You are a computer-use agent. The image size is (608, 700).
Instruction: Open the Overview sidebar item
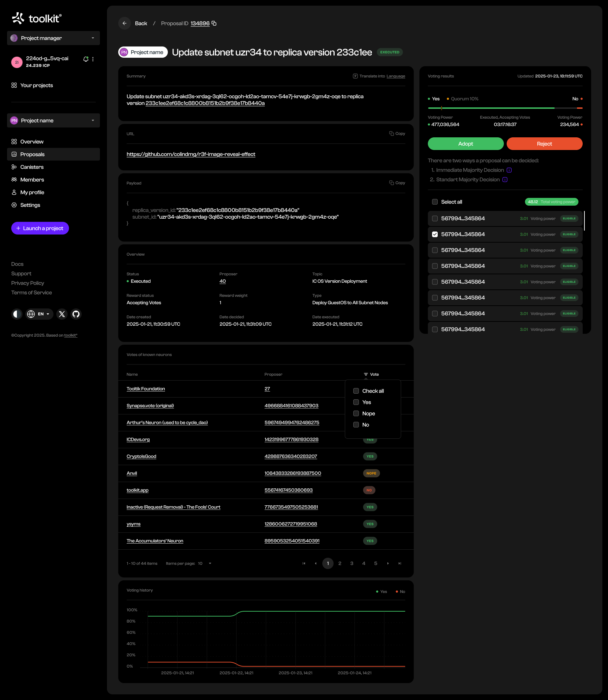[53, 142]
